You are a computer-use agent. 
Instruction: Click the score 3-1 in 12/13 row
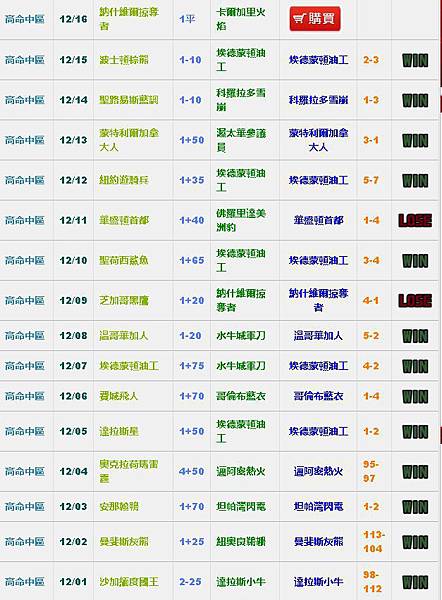[x=371, y=140]
